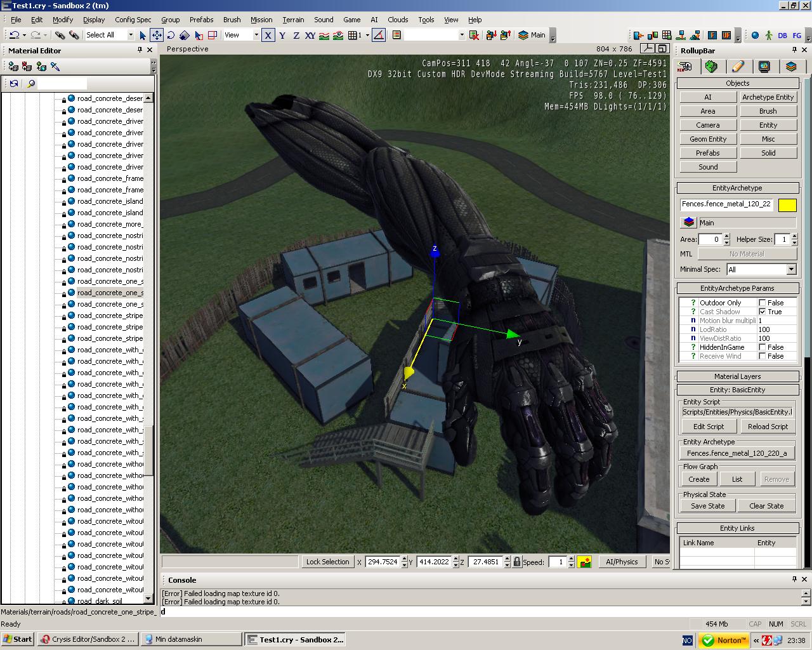Click the Unlink objects icon
812x650 pixels.
pyautogui.click(x=74, y=35)
